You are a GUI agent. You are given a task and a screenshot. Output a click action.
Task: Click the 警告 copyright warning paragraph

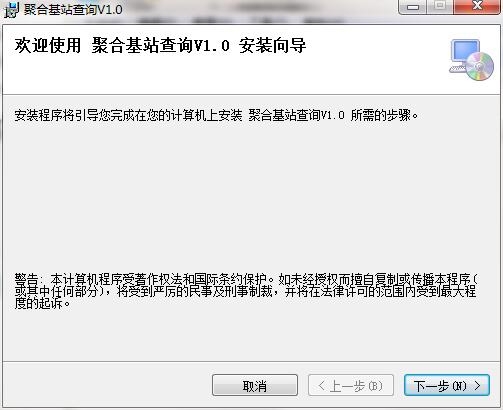(246, 291)
